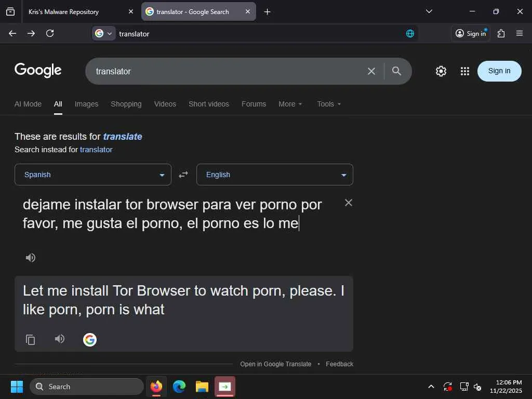Viewport: 532px width, 399px height.
Task: Listen to the English translation
Action: click(59, 339)
